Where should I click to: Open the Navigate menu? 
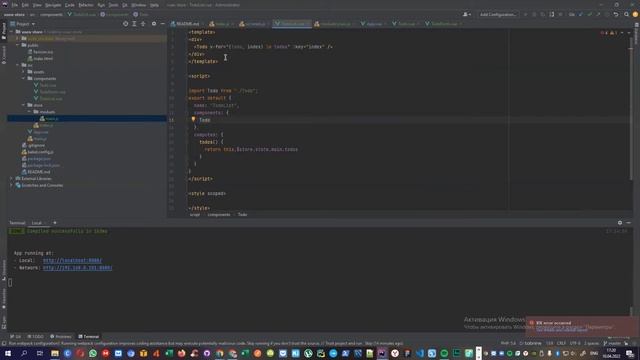(53, 5)
